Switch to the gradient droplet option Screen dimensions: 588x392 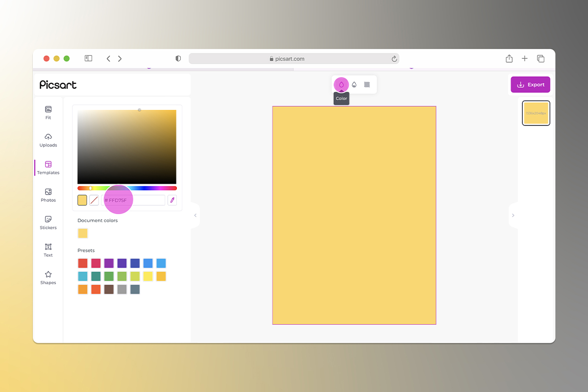[x=354, y=85]
